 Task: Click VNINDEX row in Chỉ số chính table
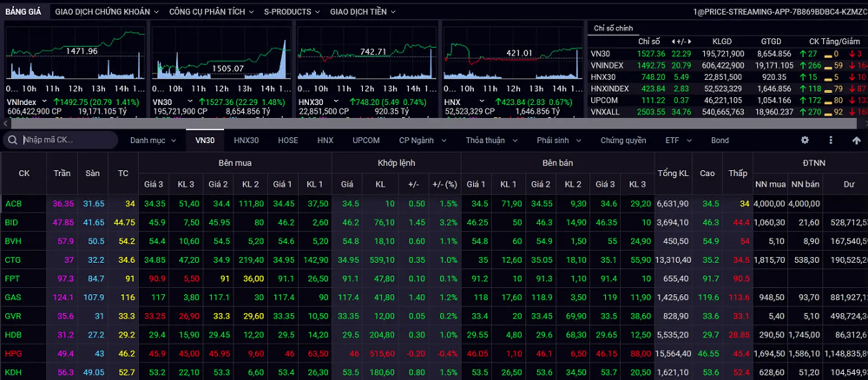click(728, 66)
